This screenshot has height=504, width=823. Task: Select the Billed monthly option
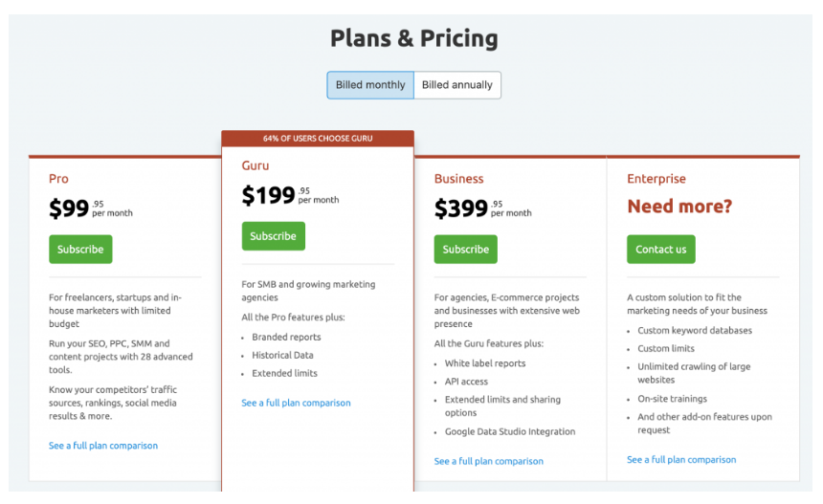(x=370, y=85)
